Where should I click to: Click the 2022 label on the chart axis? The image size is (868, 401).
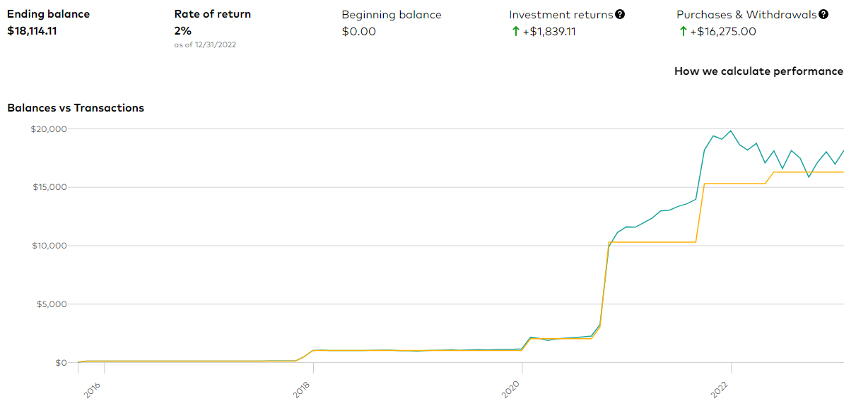click(x=720, y=390)
